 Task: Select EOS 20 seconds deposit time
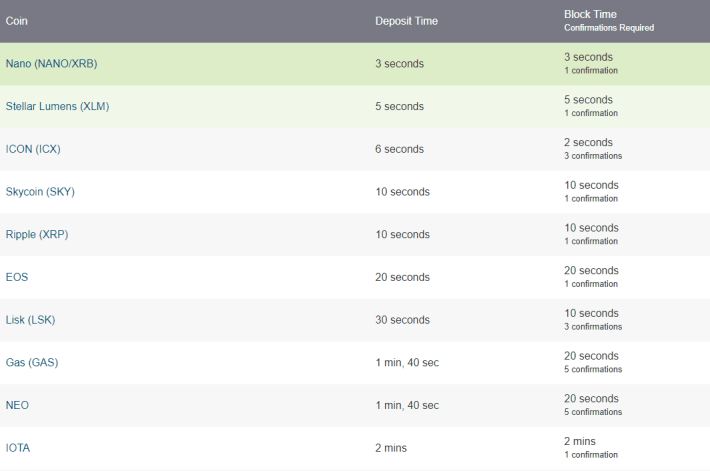pos(402,277)
